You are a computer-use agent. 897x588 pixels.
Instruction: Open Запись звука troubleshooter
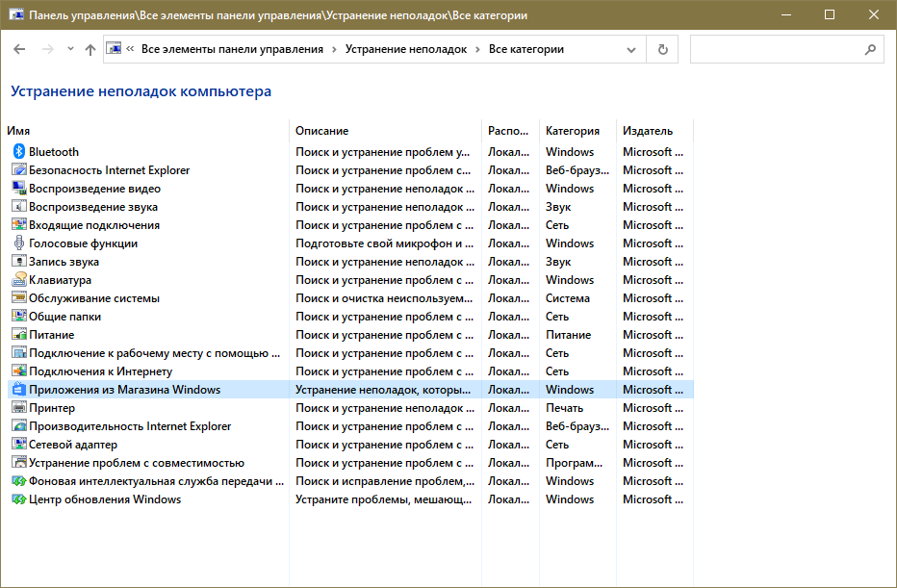64,262
